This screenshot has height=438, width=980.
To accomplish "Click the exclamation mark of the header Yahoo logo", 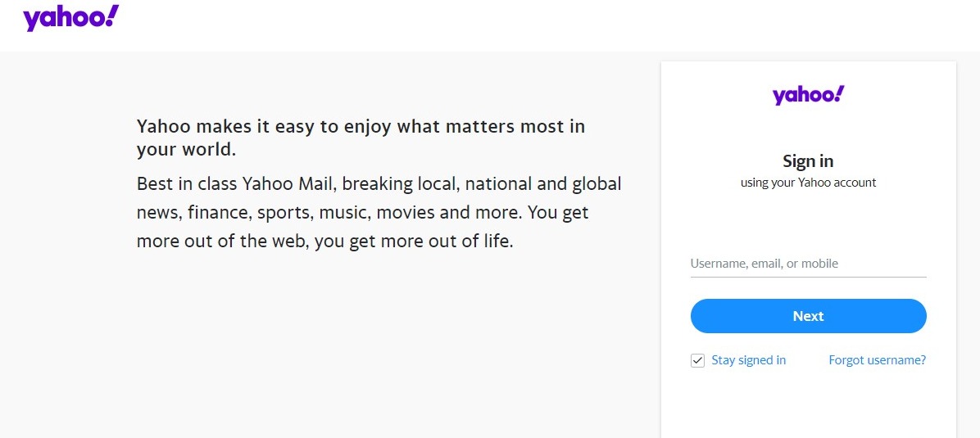I will [112, 15].
